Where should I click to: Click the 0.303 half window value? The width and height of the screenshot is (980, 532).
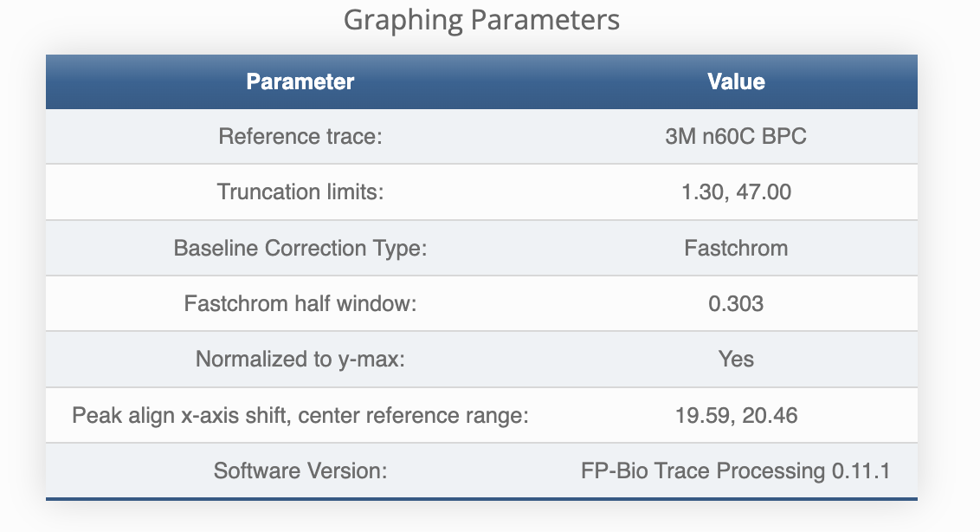736,304
